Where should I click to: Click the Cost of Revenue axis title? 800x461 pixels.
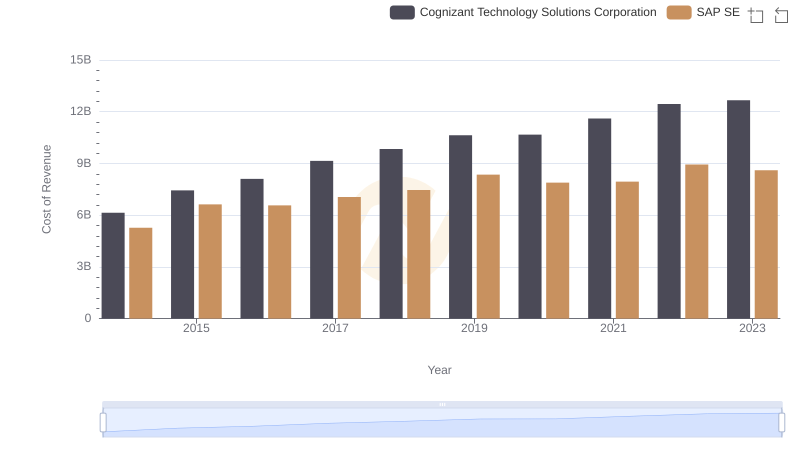coord(46,189)
